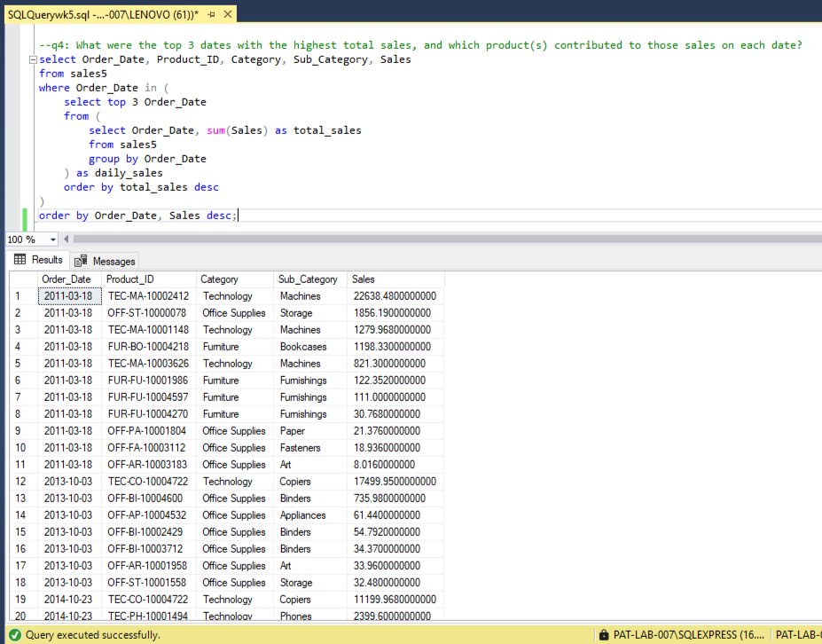Image resolution: width=822 pixels, height=644 pixels.
Task: Switch to the Messages tab
Action: [105, 261]
